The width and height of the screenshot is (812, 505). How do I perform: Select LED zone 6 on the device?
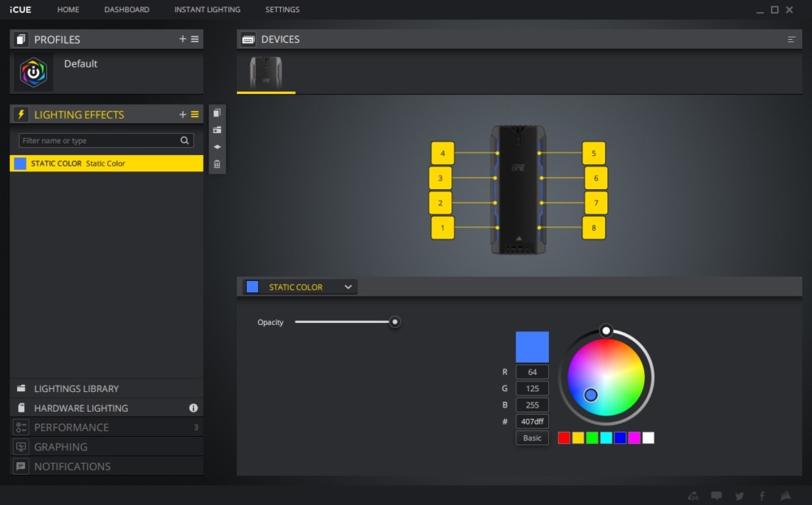(x=596, y=178)
